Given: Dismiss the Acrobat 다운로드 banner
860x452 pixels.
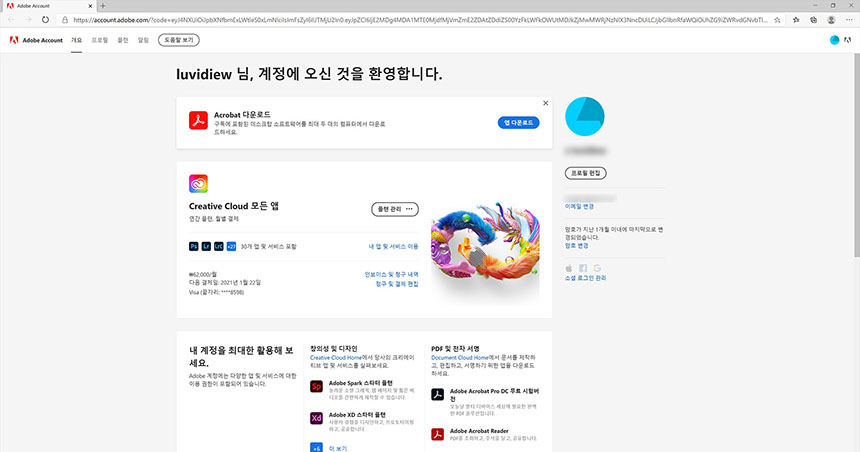Looking at the screenshot, I should pyautogui.click(x=545, y=103).
